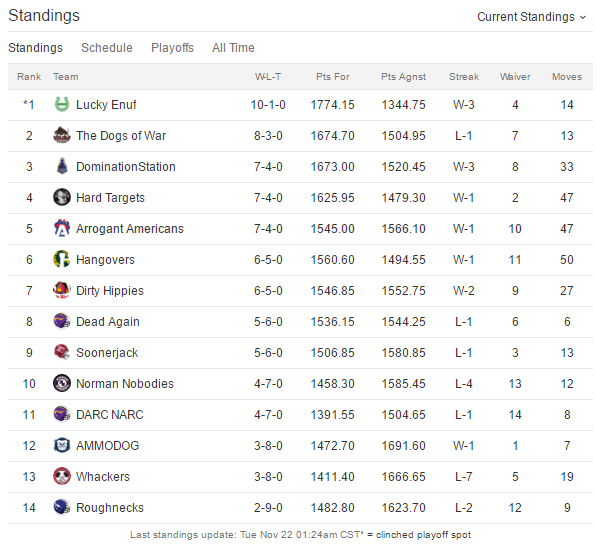Click the AMMODOG bulldog team logo
The height and width of the screenshot is (555, 597).
62,445
